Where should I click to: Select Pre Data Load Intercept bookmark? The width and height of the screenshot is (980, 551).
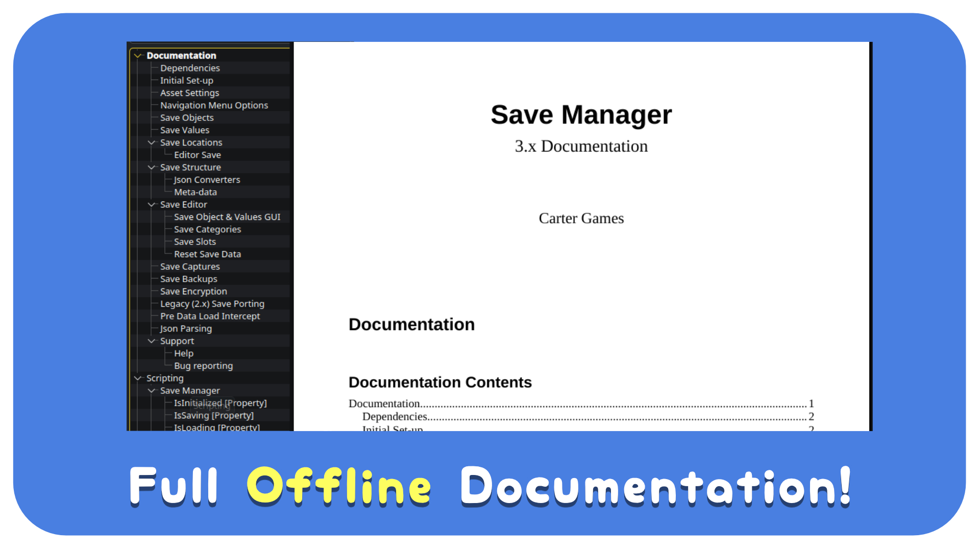[210, 316]
